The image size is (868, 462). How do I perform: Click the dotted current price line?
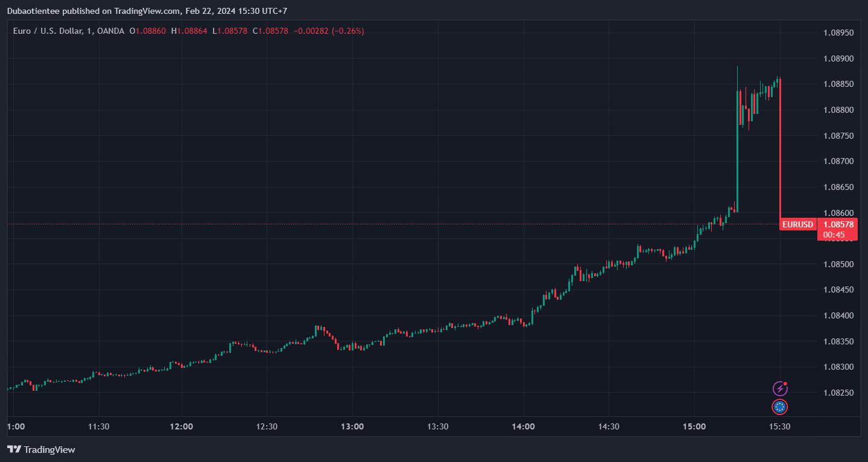pyautogui.click(x=392, y=224)
